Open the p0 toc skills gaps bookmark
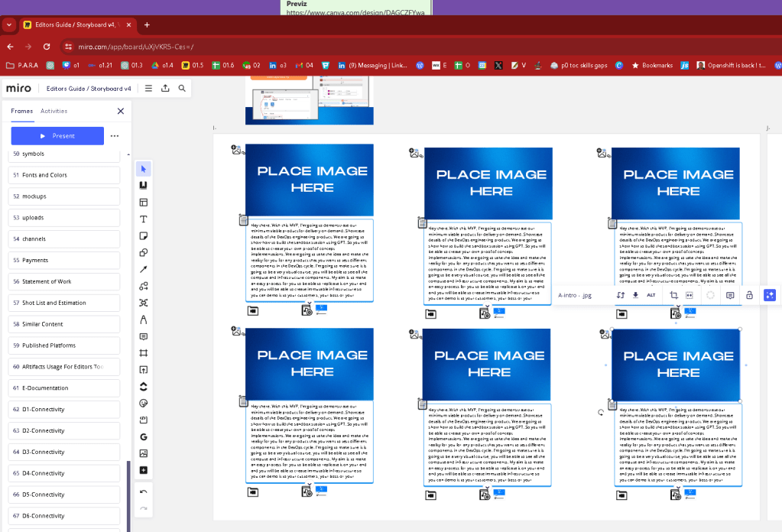This screenshot has width=782, height=532. click(579, 65)
